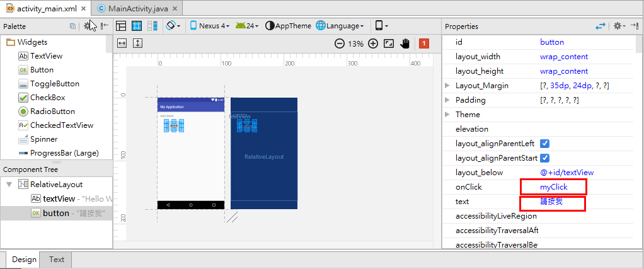Image resolution: width=644 pixels, height=269 pixels.
Task: Select Button widget in the palette
Action: [36, 70]
